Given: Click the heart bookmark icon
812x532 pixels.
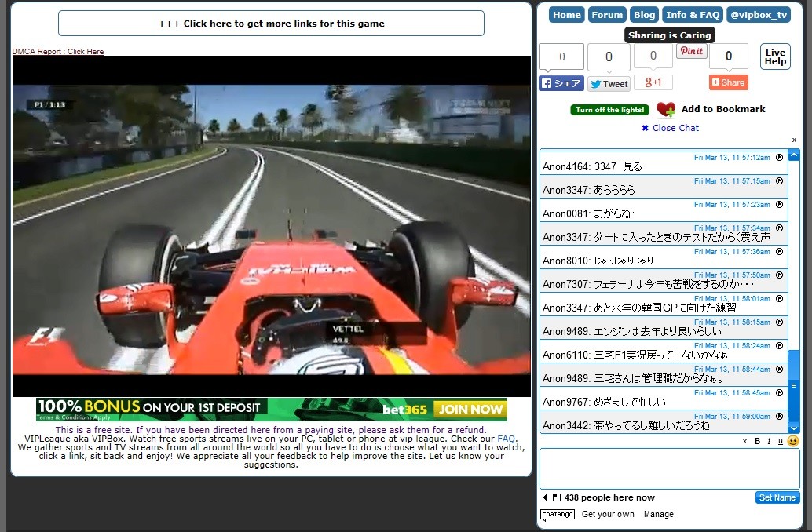Looking at the screenshot, I should 665,109.
